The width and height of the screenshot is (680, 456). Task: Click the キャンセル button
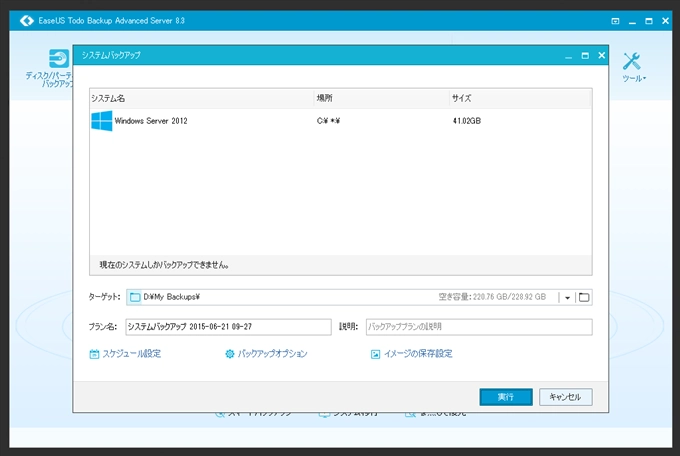tap(566, 397)
